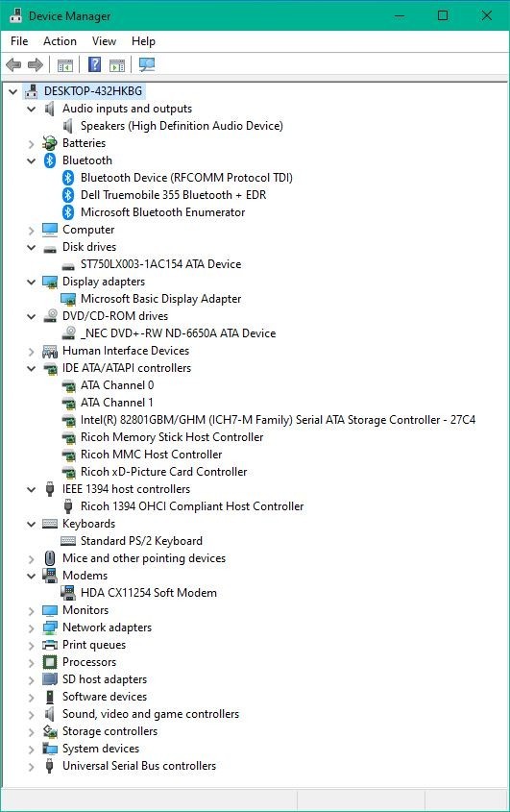Click the Network adapters category icon
The width and height of the screenshot is (510, 812).
coord(50,627)
